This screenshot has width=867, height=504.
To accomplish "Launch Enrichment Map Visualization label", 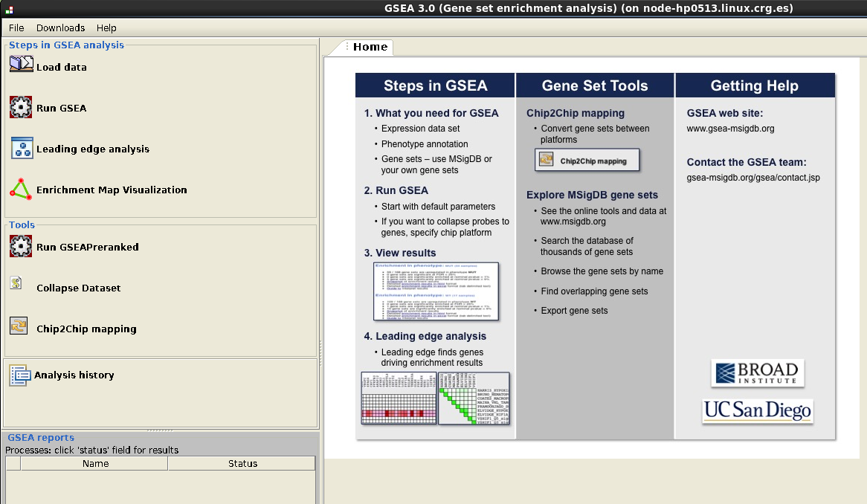I will click(112, 190).
